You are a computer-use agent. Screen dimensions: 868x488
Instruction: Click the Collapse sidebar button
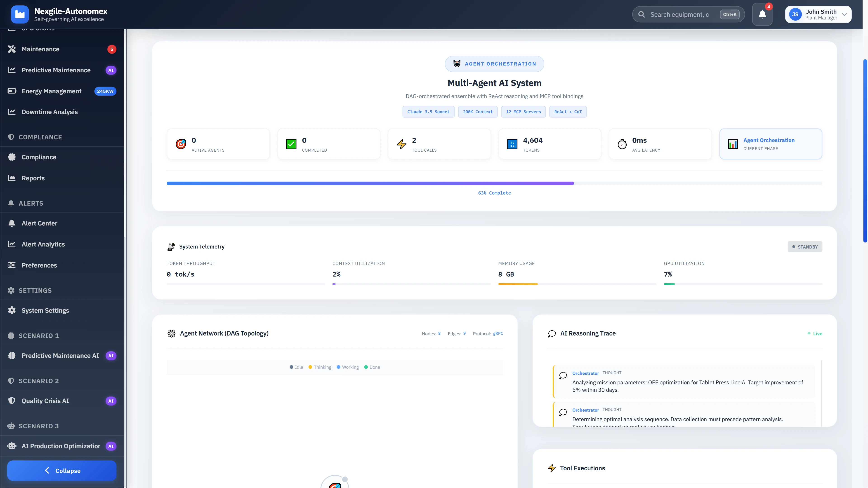pyautogui.click(x=62, y=470)
